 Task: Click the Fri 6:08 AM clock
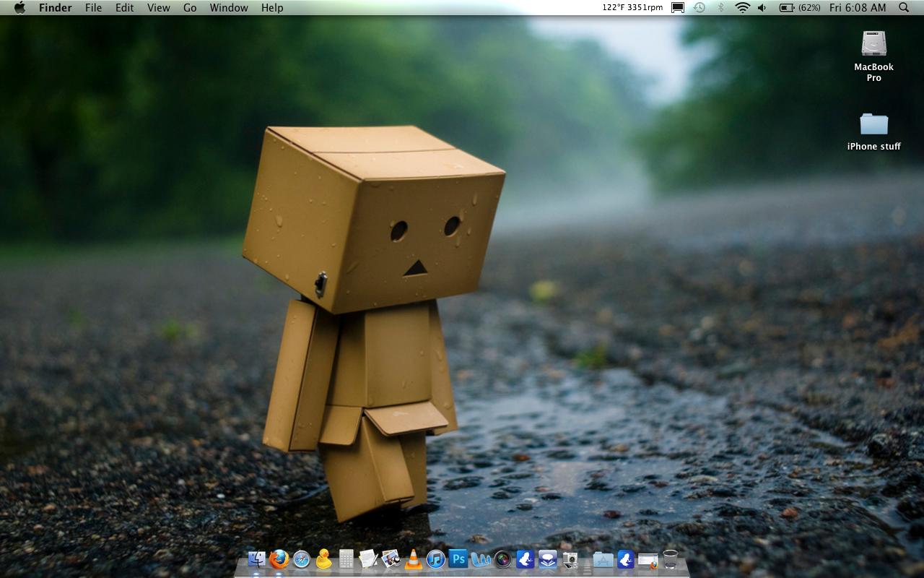(858, 8)
